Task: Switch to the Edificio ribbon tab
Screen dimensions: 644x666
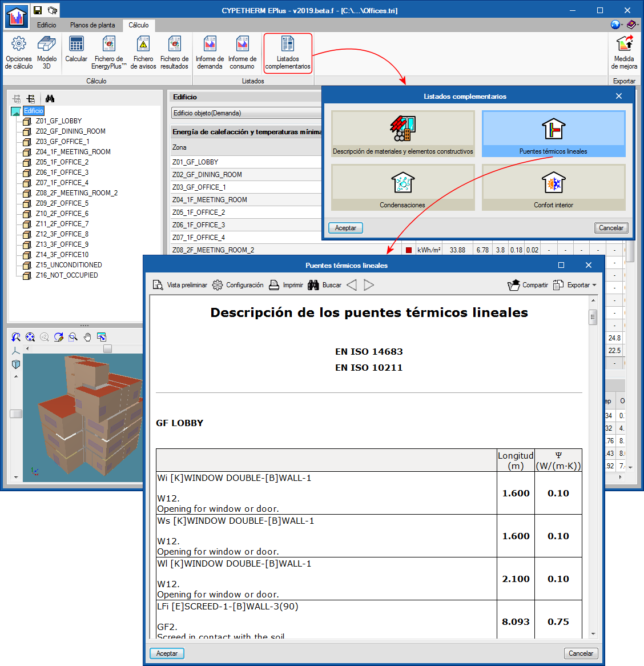Action: click(x=47, y=25)
